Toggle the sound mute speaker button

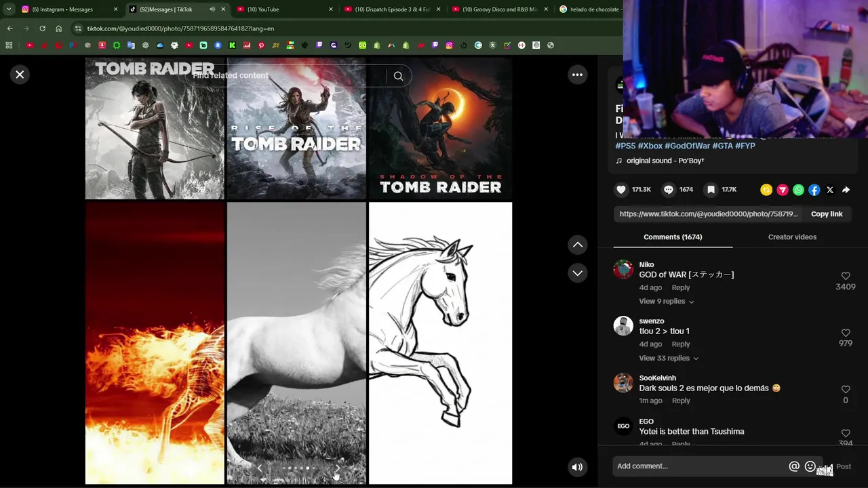[577, 466]
